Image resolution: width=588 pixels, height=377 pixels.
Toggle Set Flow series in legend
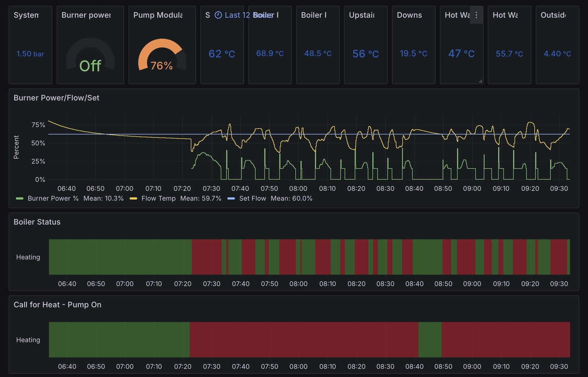click(252, 198)
